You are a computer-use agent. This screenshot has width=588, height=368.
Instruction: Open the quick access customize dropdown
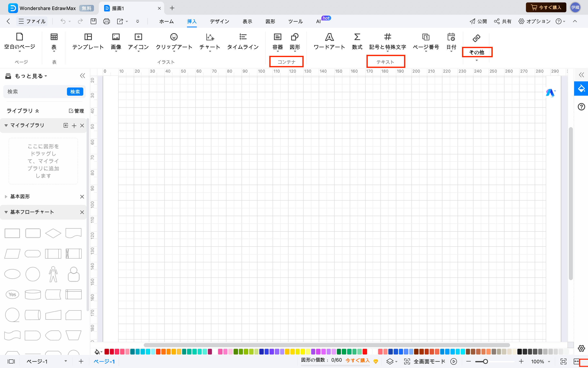[138, 21]
